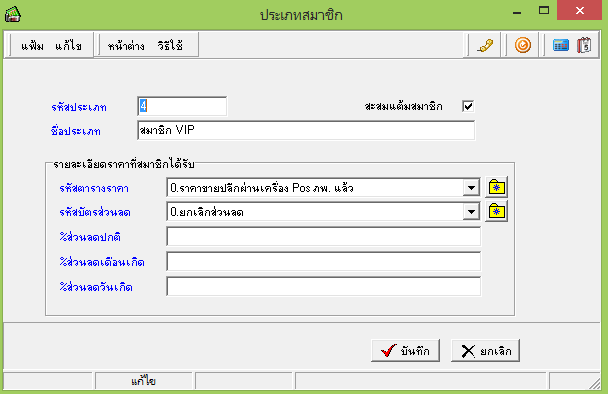The height and width of the screenshot is (394, 608).
Task: Click the แก้ไข status bar text
Action: [x=143, y=381]
